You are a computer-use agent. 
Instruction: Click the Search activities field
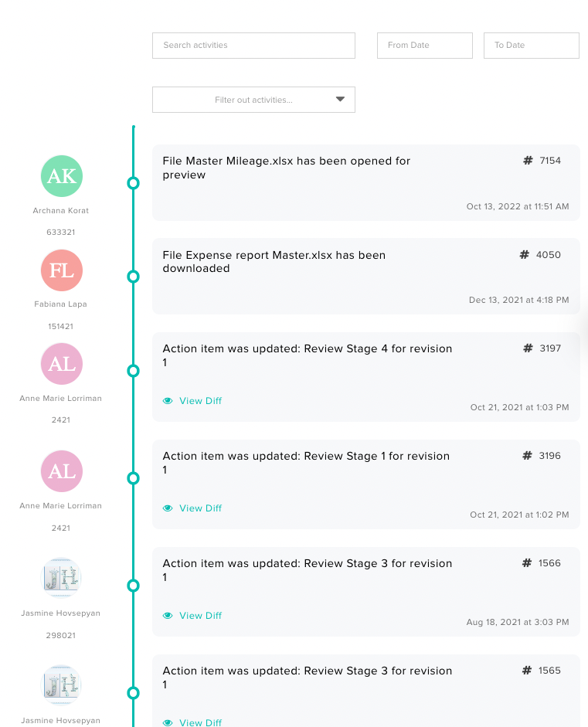coord(253,46)
